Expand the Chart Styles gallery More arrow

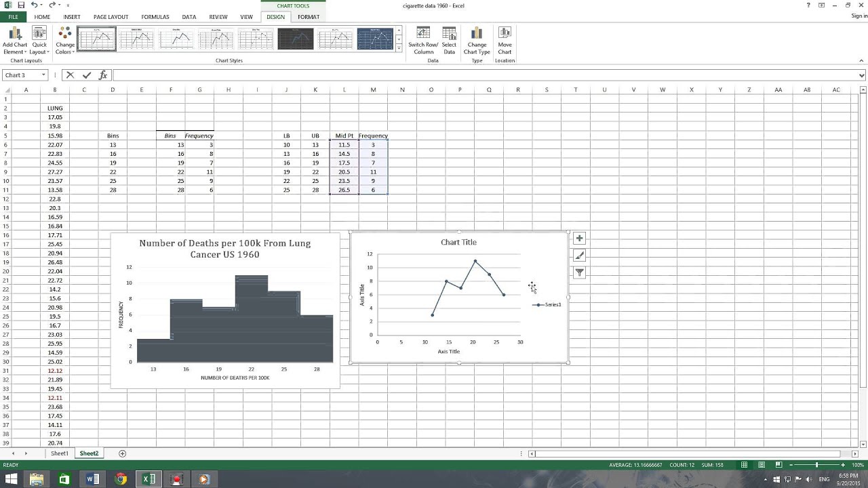coord(399,47)
